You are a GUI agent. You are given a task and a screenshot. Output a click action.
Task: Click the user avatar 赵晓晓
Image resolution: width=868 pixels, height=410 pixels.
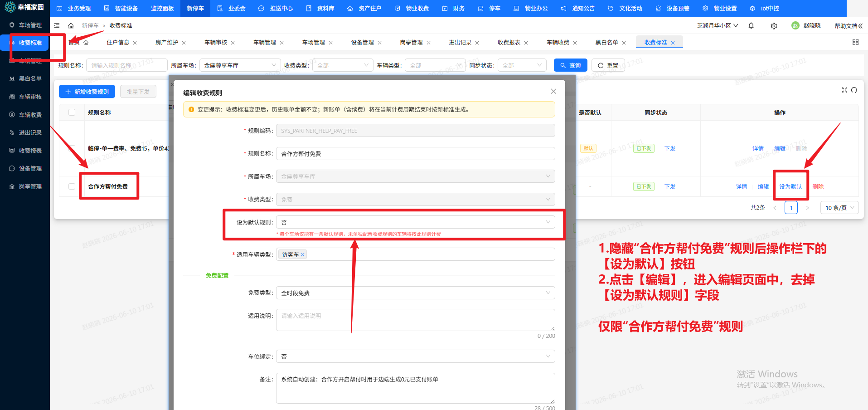[806, 26]
